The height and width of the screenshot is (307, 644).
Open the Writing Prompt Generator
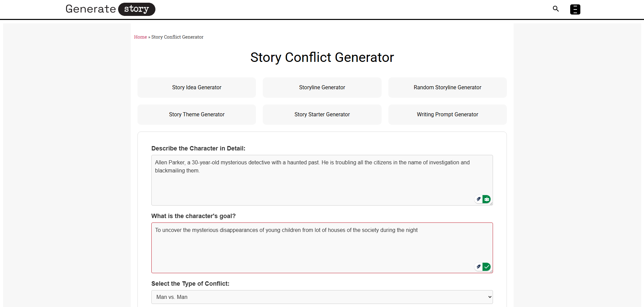[447, 114]
